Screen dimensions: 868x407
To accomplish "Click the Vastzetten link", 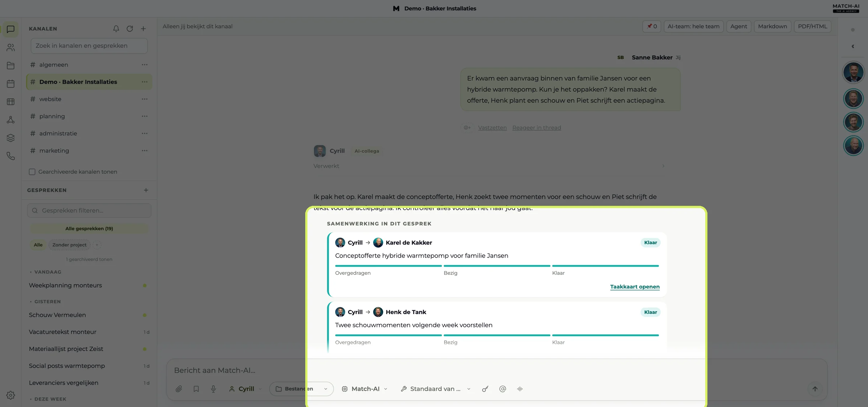I will coord(492,128).
